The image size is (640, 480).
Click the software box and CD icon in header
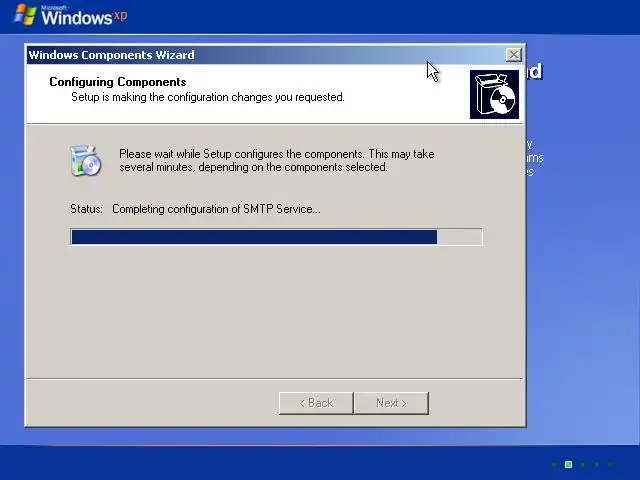494,94
